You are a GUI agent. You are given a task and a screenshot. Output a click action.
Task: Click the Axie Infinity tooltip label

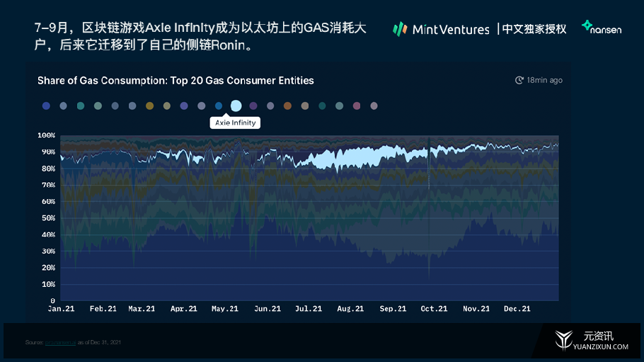pyautogui.click(x=236, y=123)
